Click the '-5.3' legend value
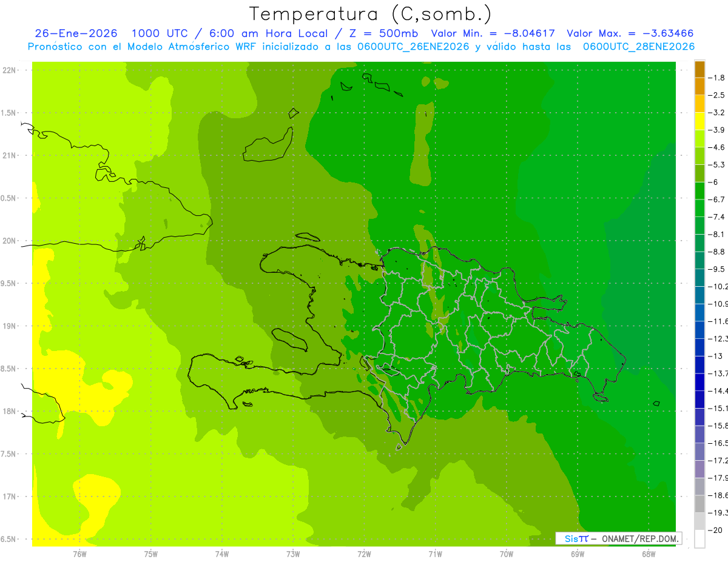 click(716, 165)
